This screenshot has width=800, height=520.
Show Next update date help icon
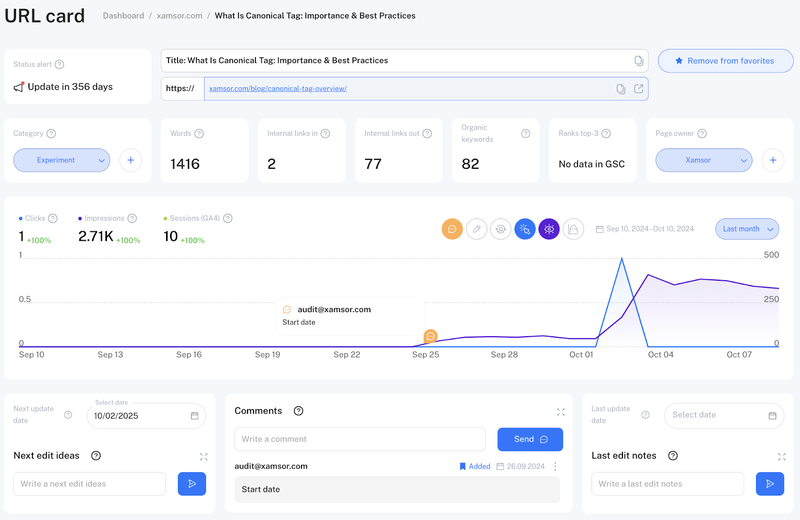pos(68,415)
